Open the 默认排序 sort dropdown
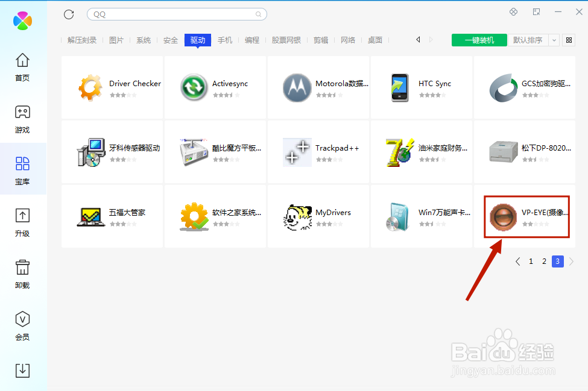This screenshot has height=391, width=588. (528, 40)
